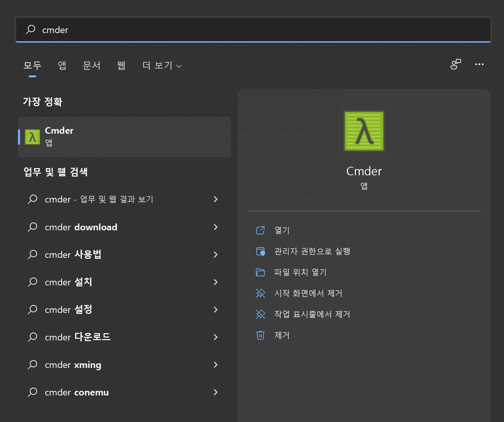Select the 'cmder 설치' suggestion
The image size is (504, 422).
tap(125, 282)
